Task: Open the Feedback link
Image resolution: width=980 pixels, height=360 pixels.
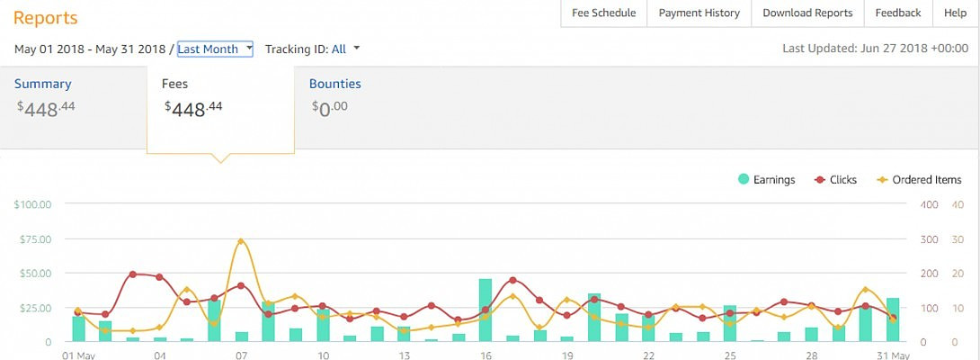Action: [897, 13]
